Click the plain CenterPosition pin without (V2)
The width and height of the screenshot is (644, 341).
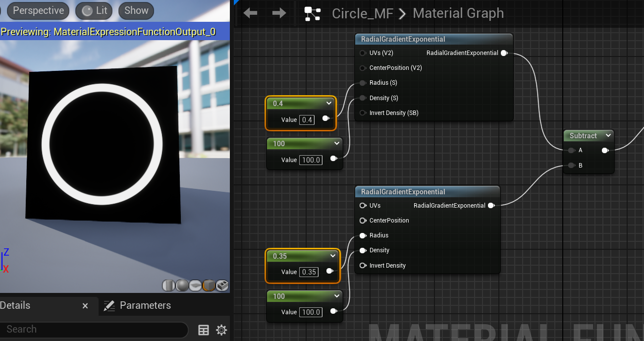(363, 221)
